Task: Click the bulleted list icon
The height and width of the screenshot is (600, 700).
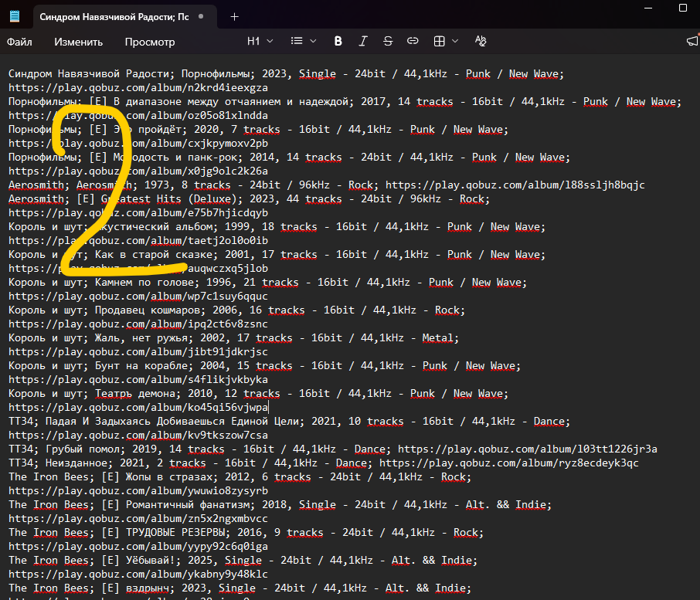Action: coord(297,41)
